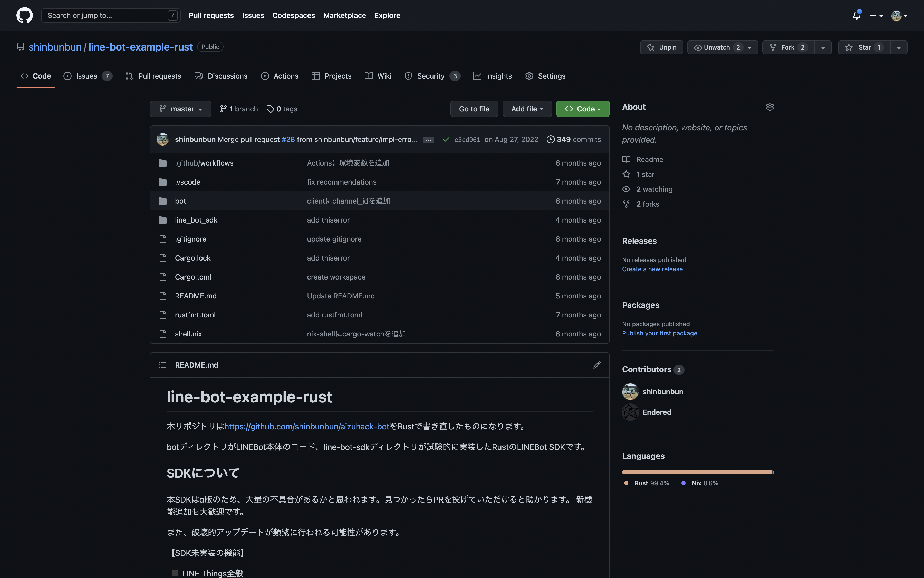This screenshot has height=578, width=924.
Task: Check the LINE Things全般 checkbox
Action: tap(175, 573)
